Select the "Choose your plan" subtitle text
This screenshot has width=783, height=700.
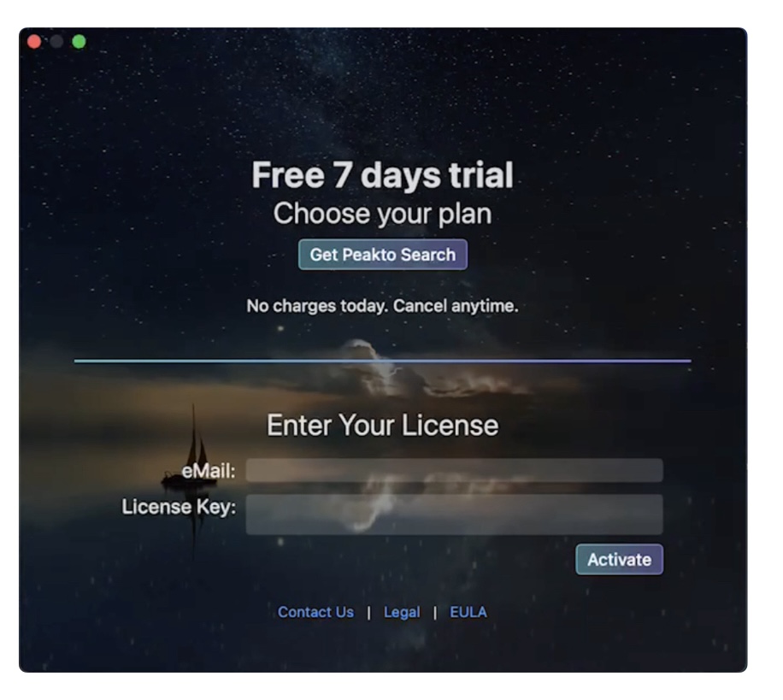(x=382, y=214)
